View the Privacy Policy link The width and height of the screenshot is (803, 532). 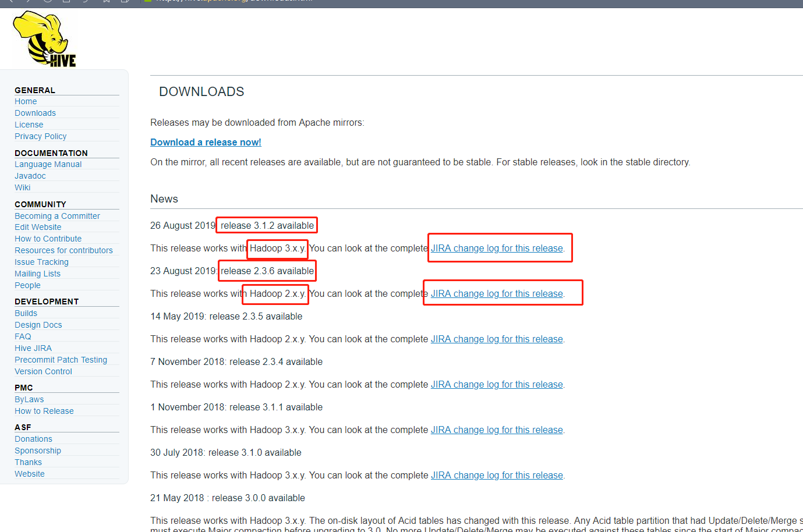(x=41, y=136)
